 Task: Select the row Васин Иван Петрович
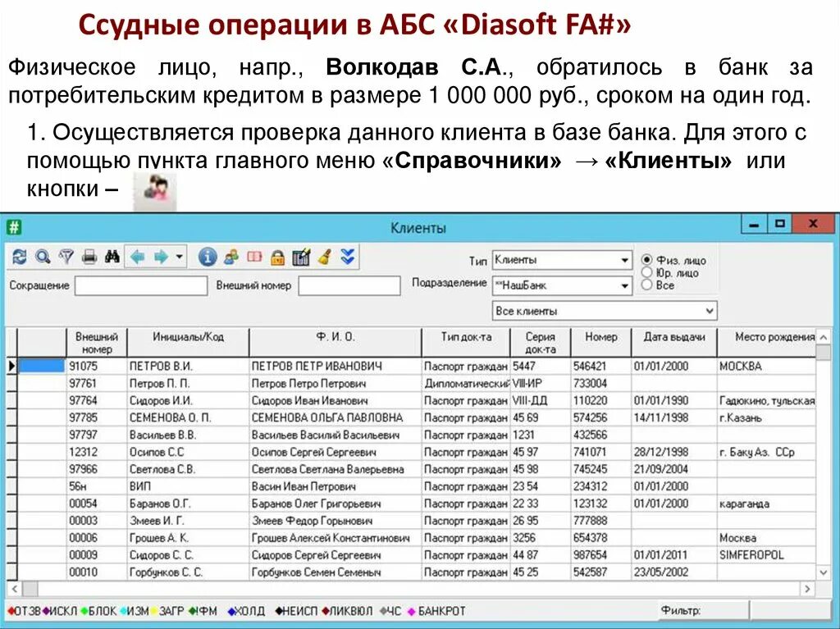[x=412, y=486]
